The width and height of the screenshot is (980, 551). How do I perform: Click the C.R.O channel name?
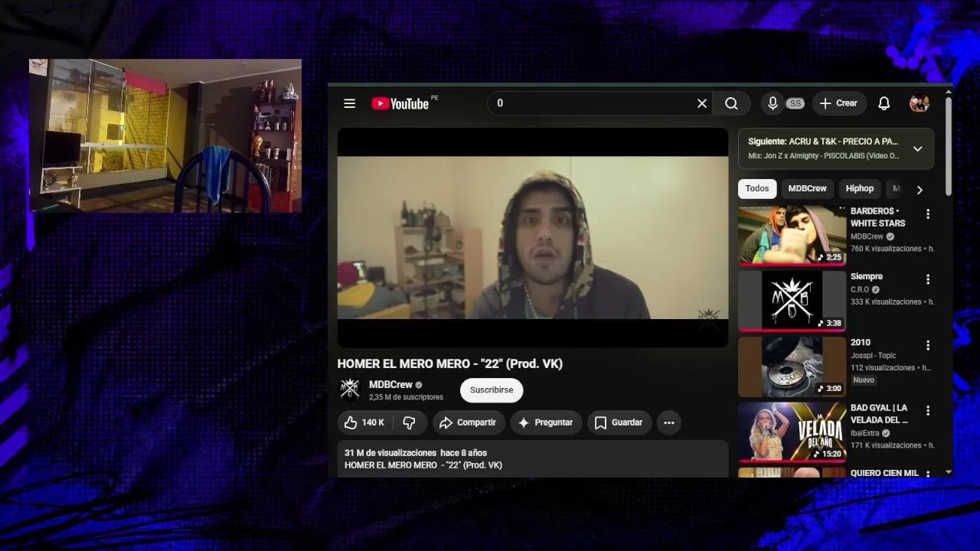pyautogui.click(x=861, y=290)
